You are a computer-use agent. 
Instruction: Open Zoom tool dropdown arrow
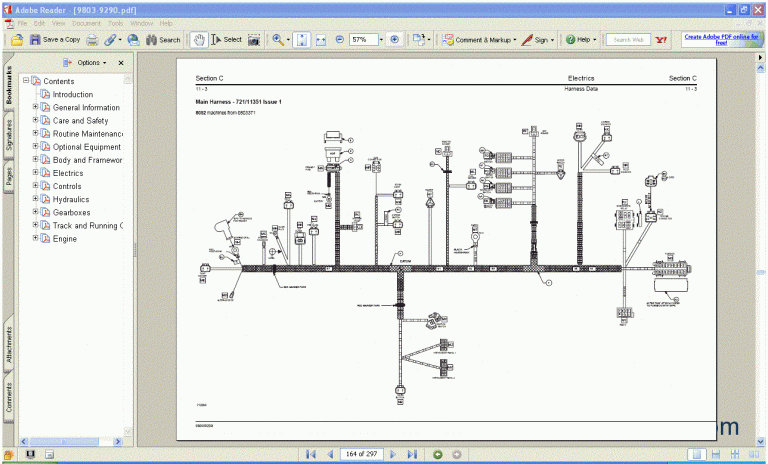[x=288, y=40]
